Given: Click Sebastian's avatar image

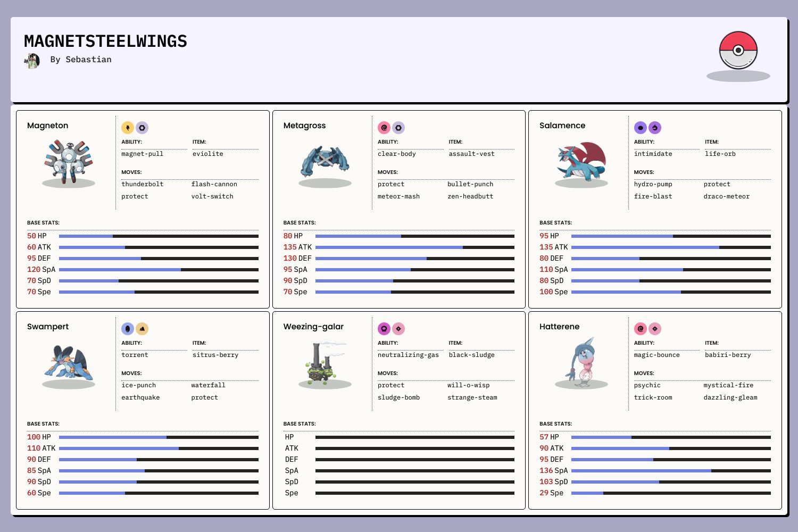Looking at the screenshot, I should coord(32,61).
